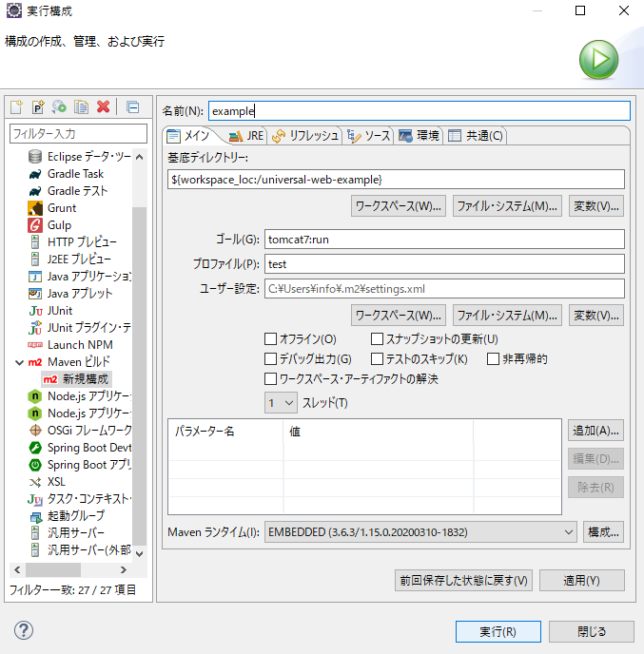Click ファイル・システム(M) under base directory

tap(507, 205)
